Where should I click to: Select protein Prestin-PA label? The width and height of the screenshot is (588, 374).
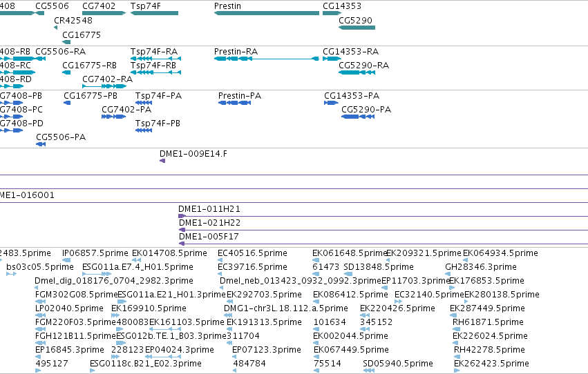tap(240, 95)
